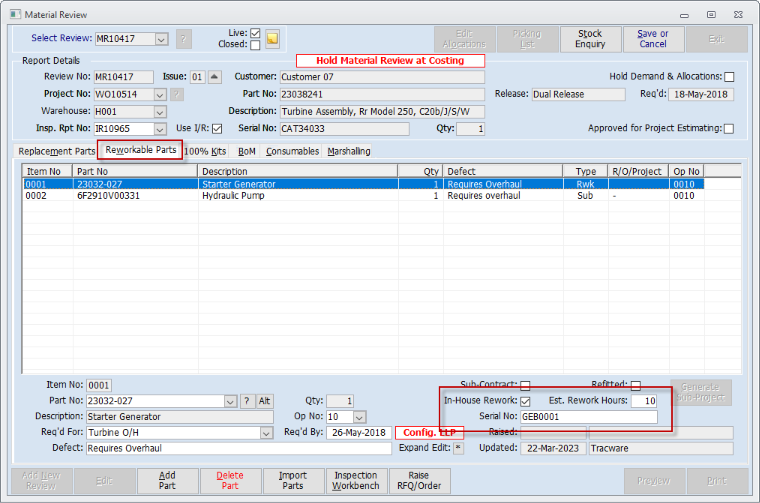Image resolution: width=760 pixels, height=503 pixels.
Task: Click the issue up-arrow button
Action: [x=215, y=77]
